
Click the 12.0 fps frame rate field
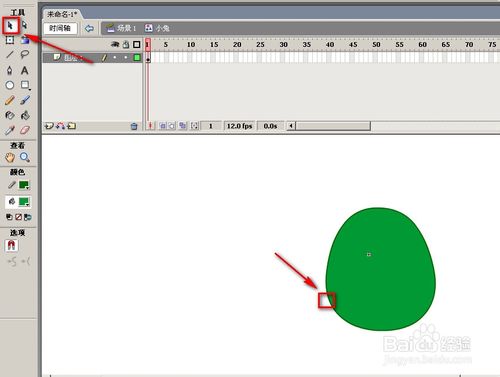(x=239, y=126)
